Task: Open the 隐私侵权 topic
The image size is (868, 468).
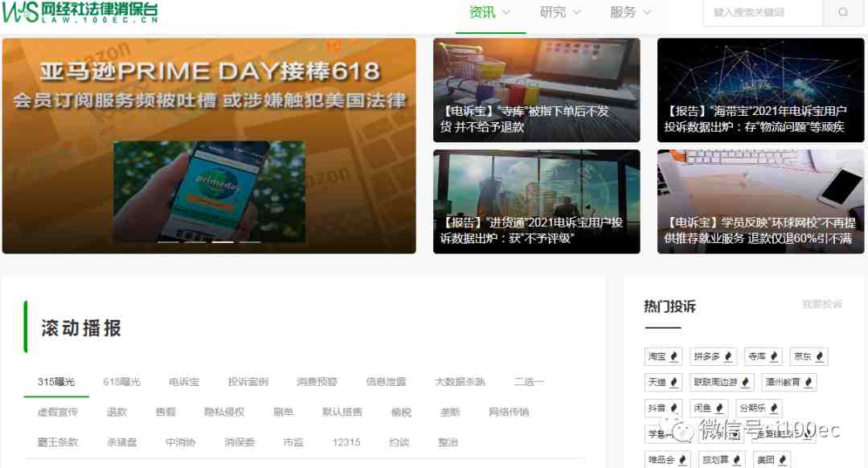Action: point(224,412)
